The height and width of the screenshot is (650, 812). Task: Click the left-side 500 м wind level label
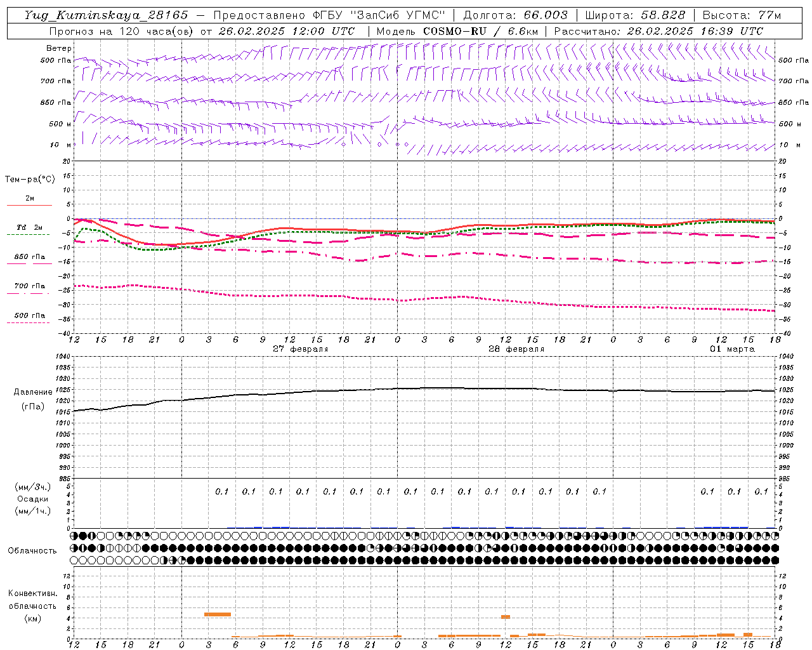coord(60,124)
